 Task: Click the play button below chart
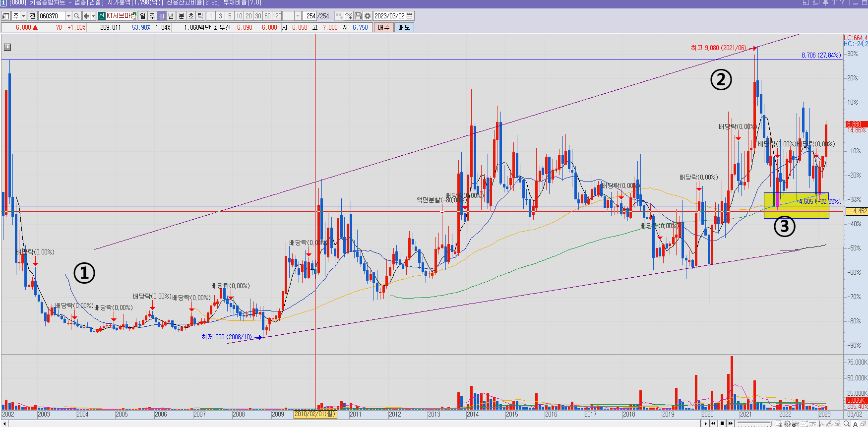pos(705,424)
